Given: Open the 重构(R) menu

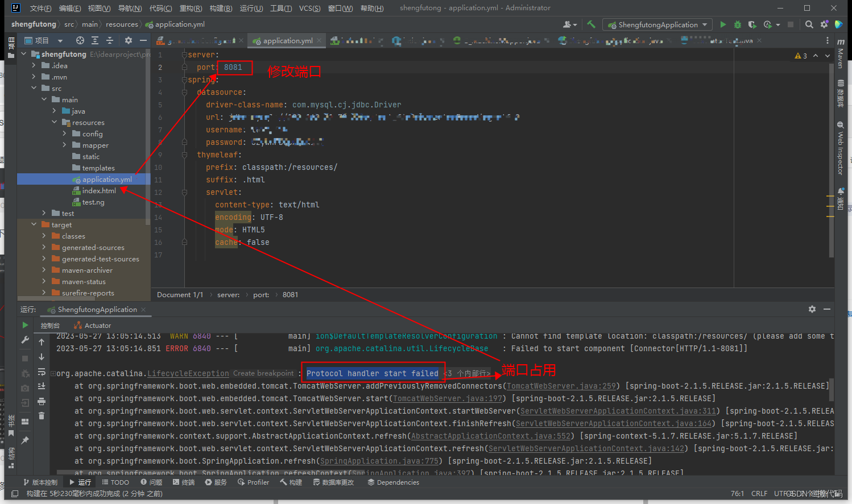Looking at the screenshot, I should pyautogui.click(x=191, y=8).
